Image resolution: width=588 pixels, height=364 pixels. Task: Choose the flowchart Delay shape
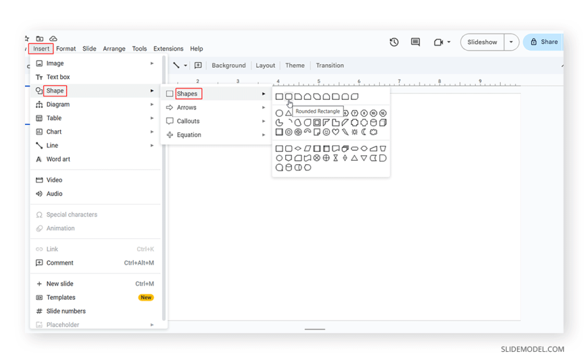pos(383,158)
